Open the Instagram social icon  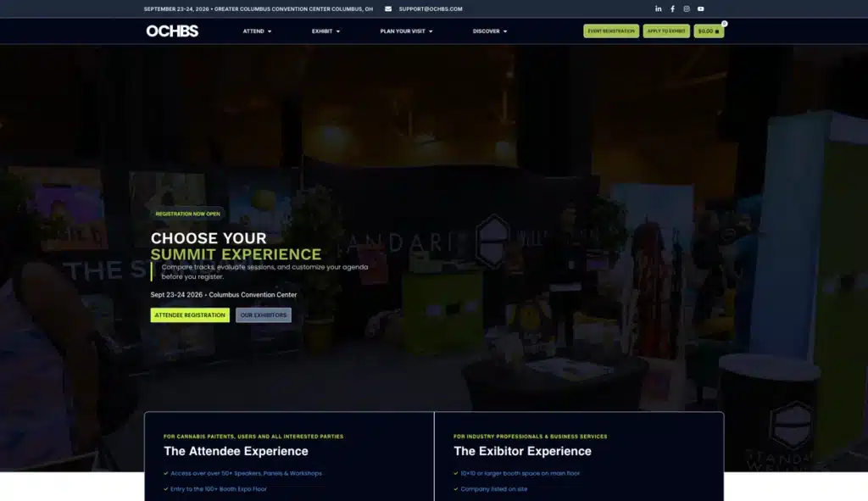687,8
